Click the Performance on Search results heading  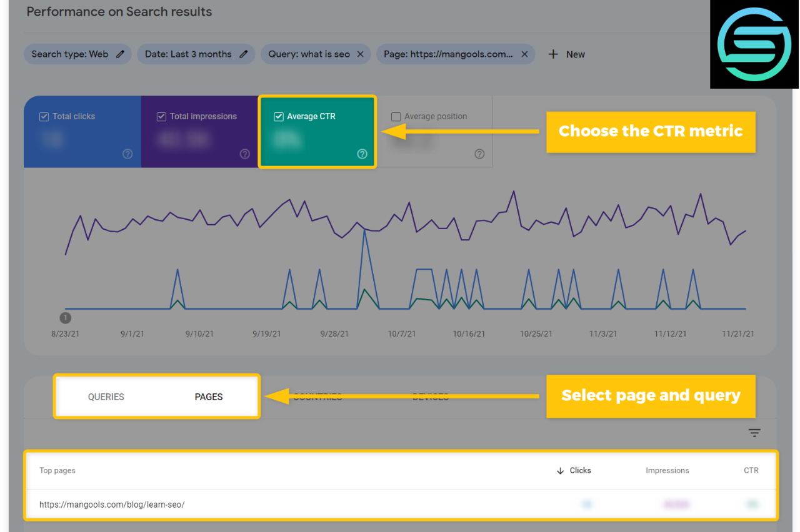119,12
